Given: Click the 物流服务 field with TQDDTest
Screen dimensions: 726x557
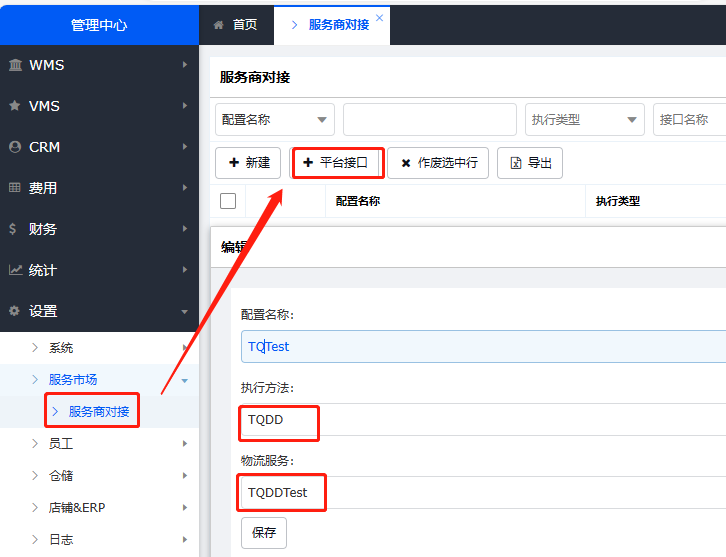Looking at the screenshot, I should coord(483,492).
